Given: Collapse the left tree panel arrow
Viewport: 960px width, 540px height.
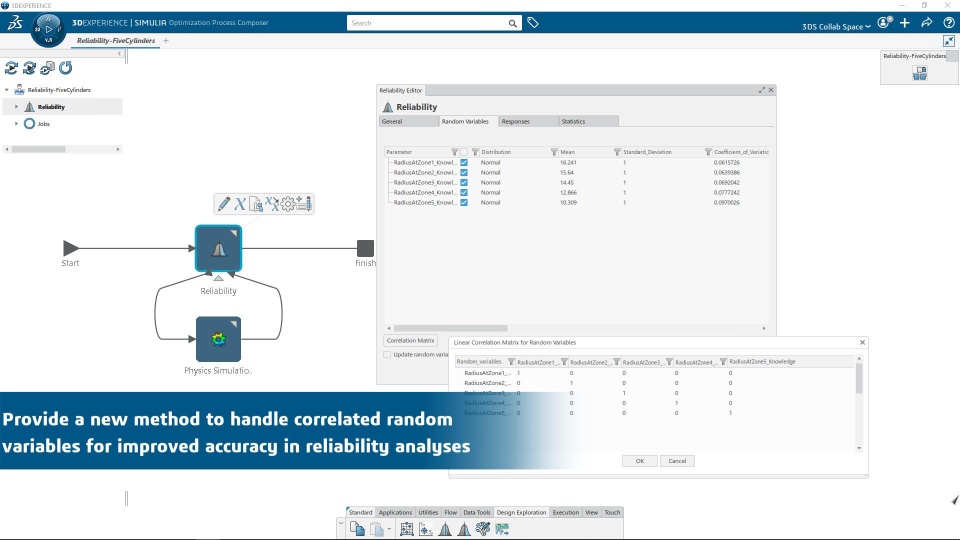Looking at the screenshot, I should (x=120, y=53).
